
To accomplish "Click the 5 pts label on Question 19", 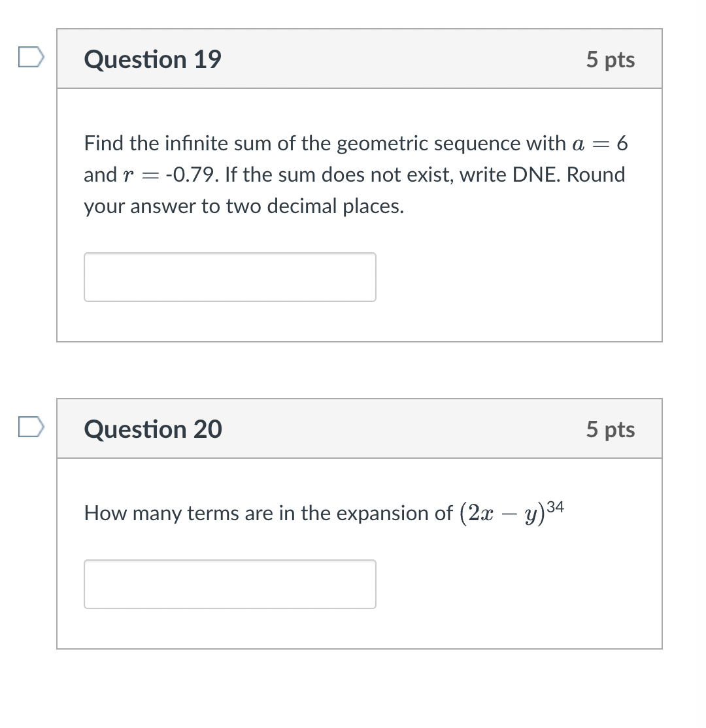I will pyautogui.click(x=611, y=59).
